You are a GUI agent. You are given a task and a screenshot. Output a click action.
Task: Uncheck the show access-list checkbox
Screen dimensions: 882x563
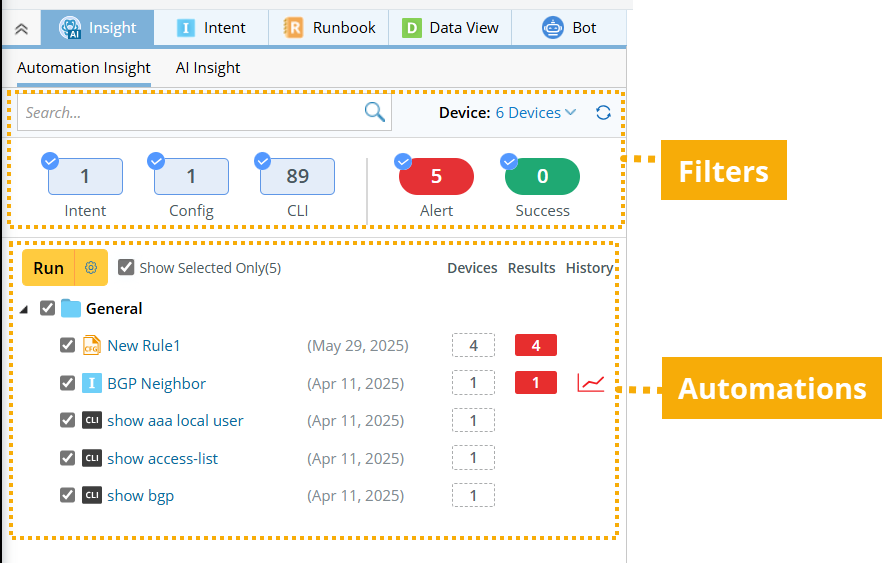click(68, 458)
